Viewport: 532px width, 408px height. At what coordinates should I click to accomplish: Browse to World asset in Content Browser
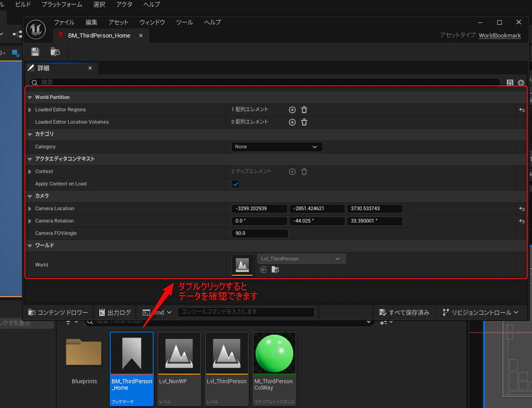click(275, 270)
